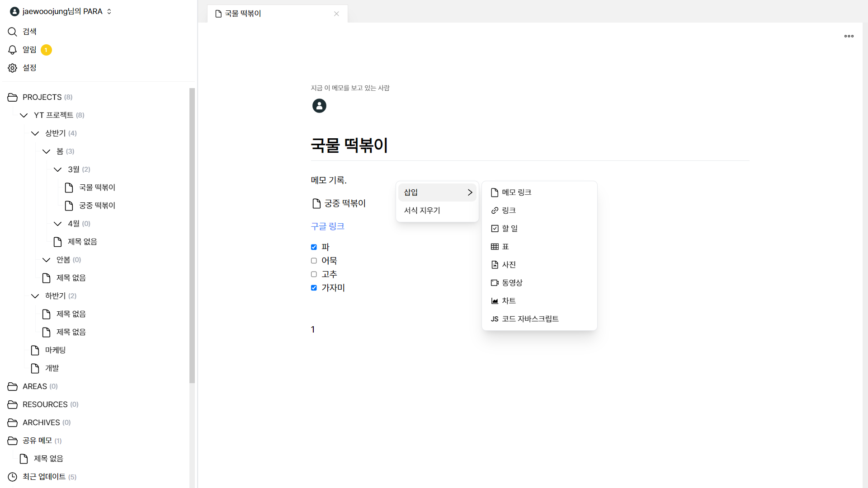Click the clock icon for recent updates

coord(12,477)
